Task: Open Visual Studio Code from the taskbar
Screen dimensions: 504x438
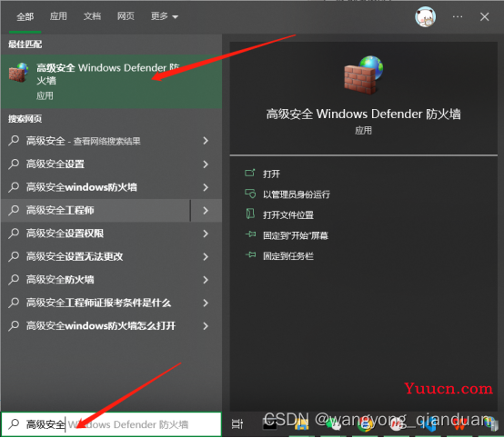Action: 428,424
